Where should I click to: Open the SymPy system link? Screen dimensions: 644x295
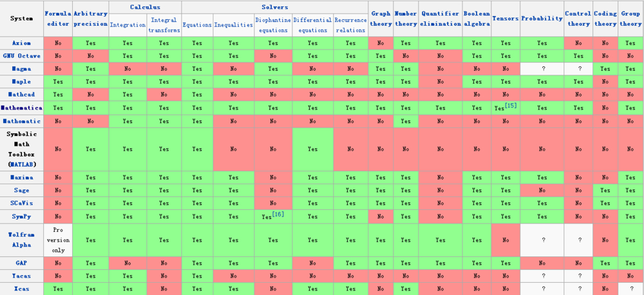coord(21,216)
